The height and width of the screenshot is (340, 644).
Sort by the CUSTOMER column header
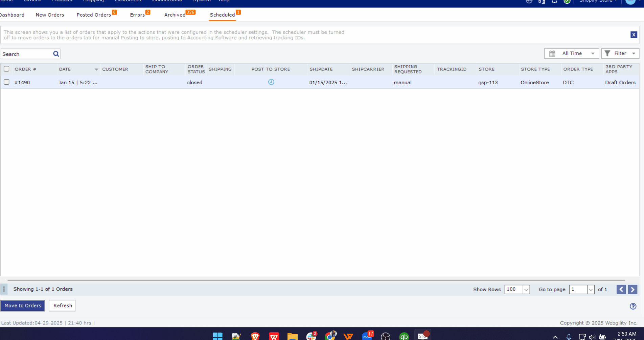[x=115, y=69]
